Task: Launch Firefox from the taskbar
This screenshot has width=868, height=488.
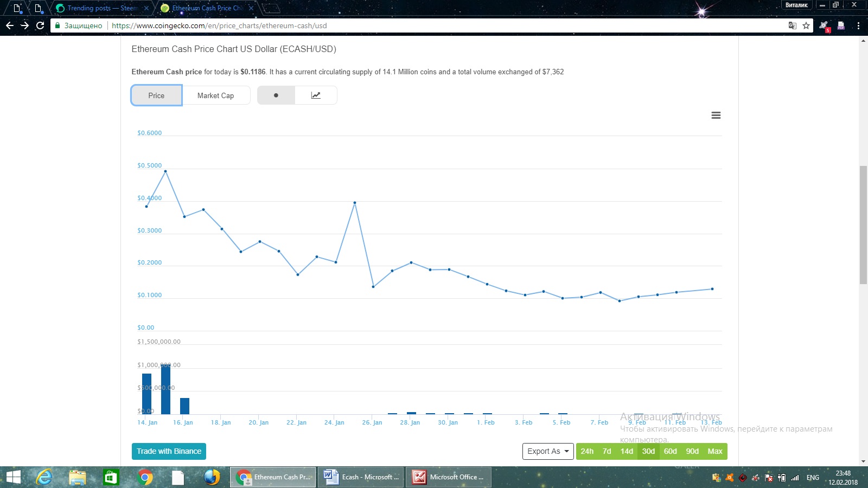Action: [x=212, y=477]
